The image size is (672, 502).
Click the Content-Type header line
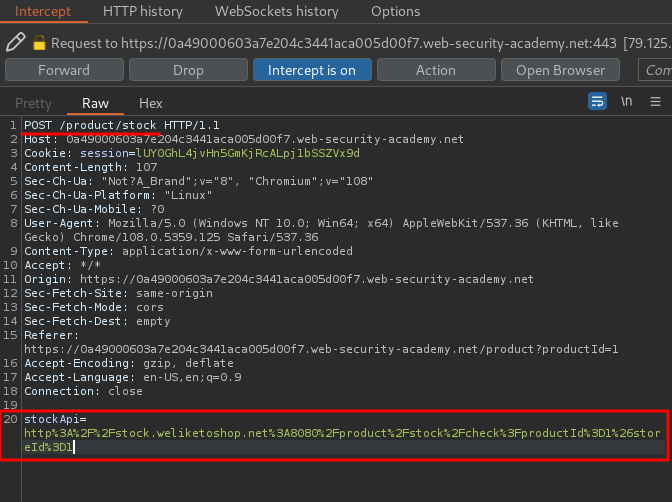[189, 251]
